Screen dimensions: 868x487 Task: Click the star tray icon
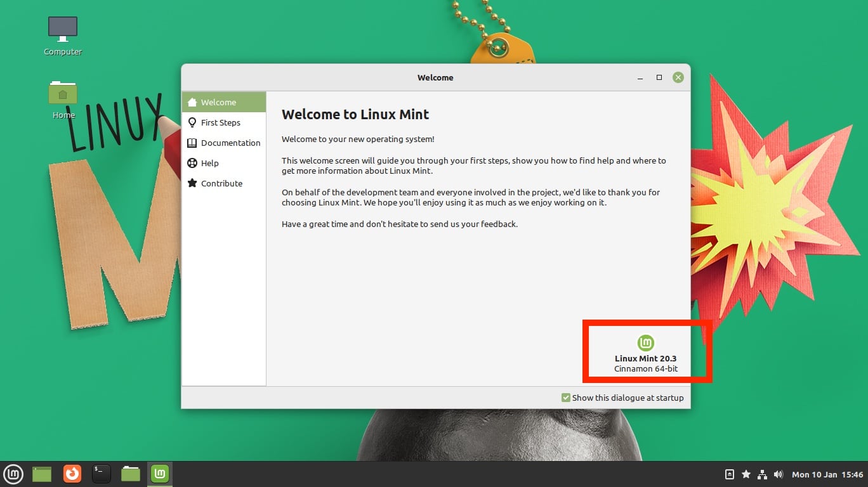746,474
